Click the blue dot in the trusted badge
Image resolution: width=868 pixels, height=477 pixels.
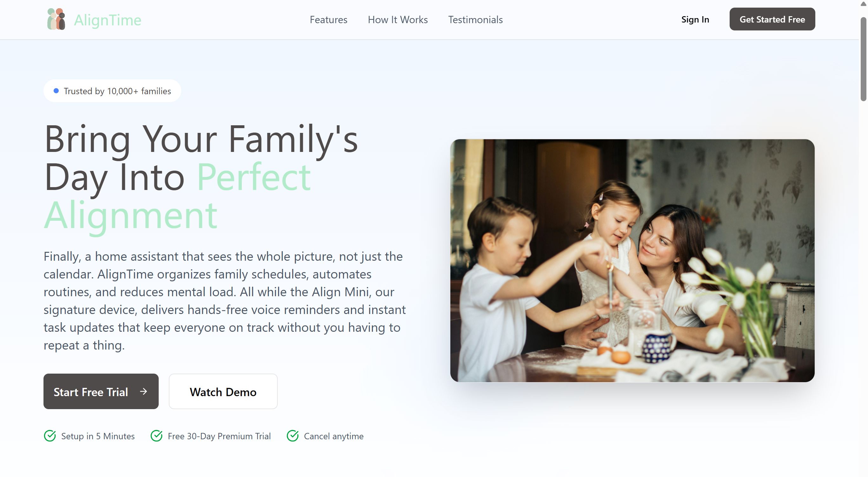tap(56, 91)
